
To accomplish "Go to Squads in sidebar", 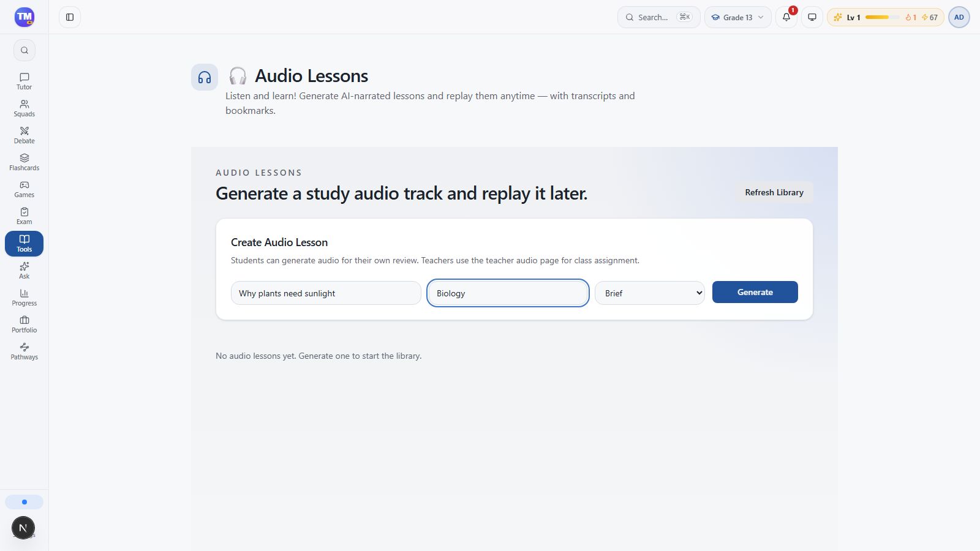I will 24,108.
